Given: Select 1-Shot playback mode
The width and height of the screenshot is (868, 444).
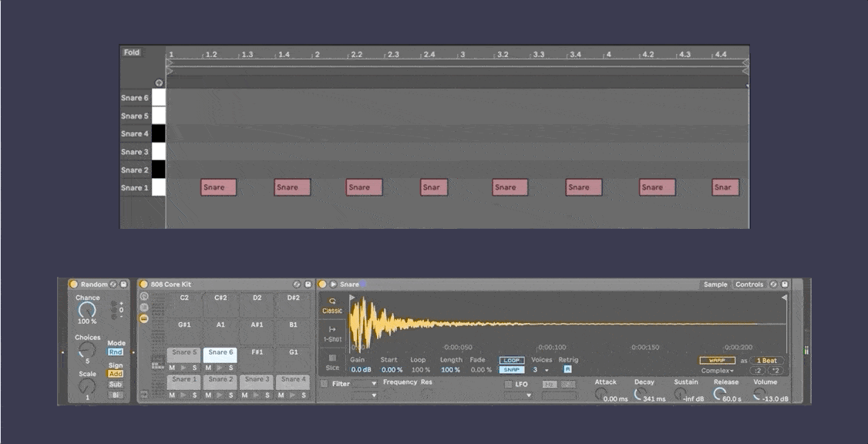Looking at the screenshot, I should (332, 334).
